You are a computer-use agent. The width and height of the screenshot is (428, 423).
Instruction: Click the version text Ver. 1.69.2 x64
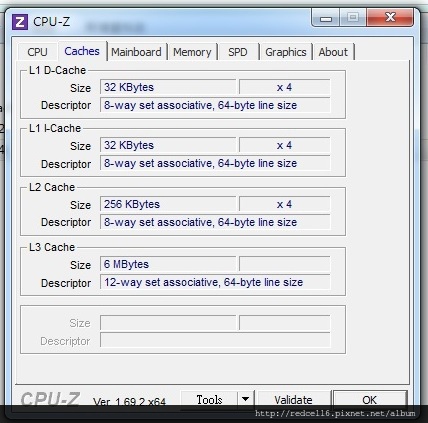(129, 401)
